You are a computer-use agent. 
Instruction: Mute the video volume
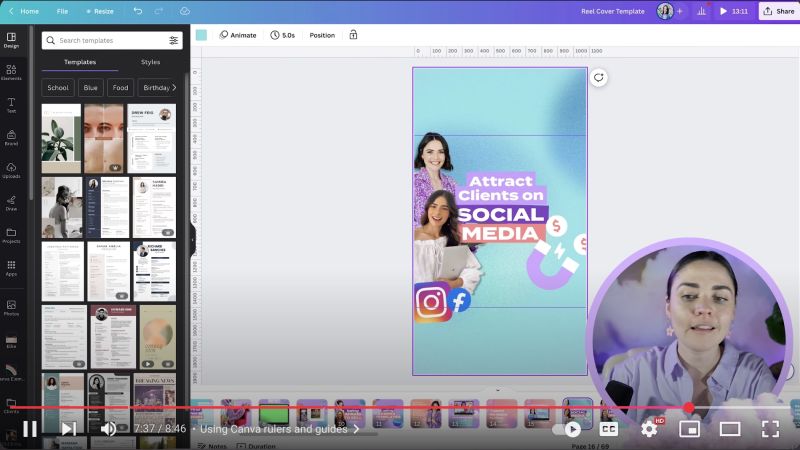pyautogui.click(x=108, y=429)
